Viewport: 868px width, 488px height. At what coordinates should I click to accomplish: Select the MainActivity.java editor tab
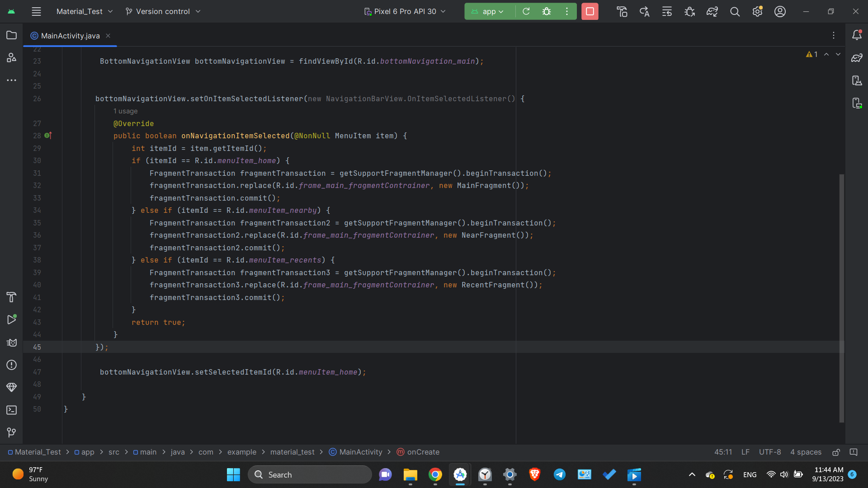coord(70,36)
